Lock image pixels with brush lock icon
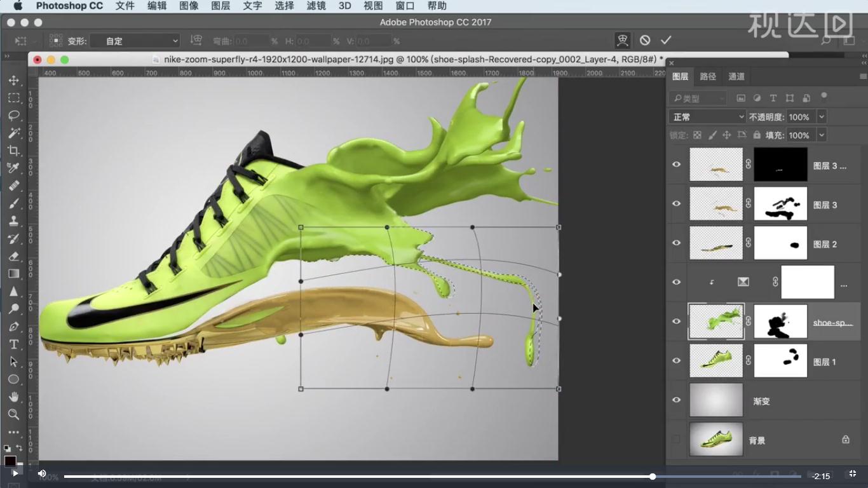This screenshot has width=868, height=488. tap(712, 135)
